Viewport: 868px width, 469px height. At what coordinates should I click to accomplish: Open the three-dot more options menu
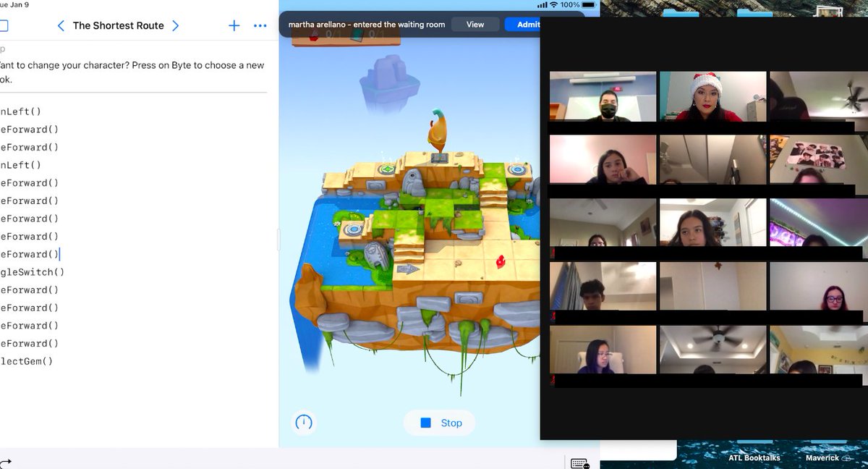click(260, 25)
